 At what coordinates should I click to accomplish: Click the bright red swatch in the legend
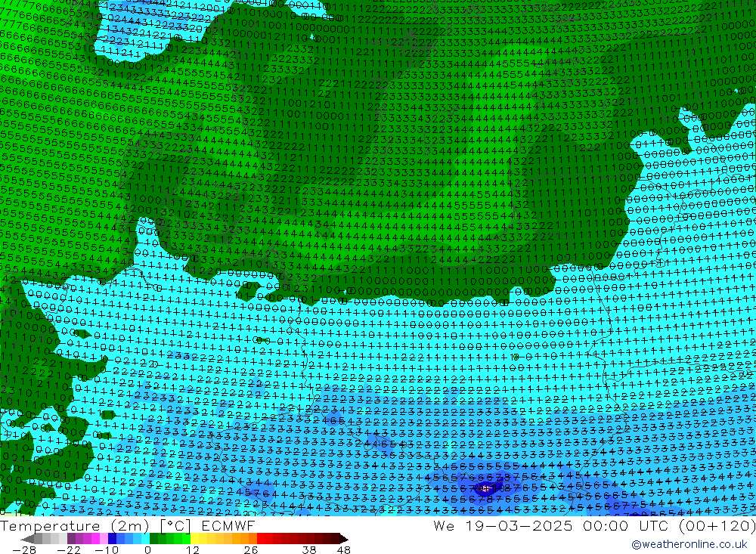coord(261,539)
